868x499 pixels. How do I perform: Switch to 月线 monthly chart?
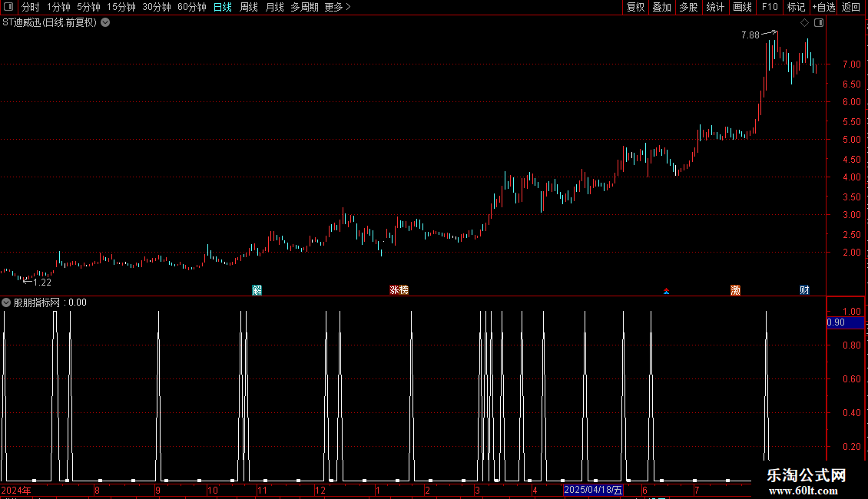pos(274,7)
